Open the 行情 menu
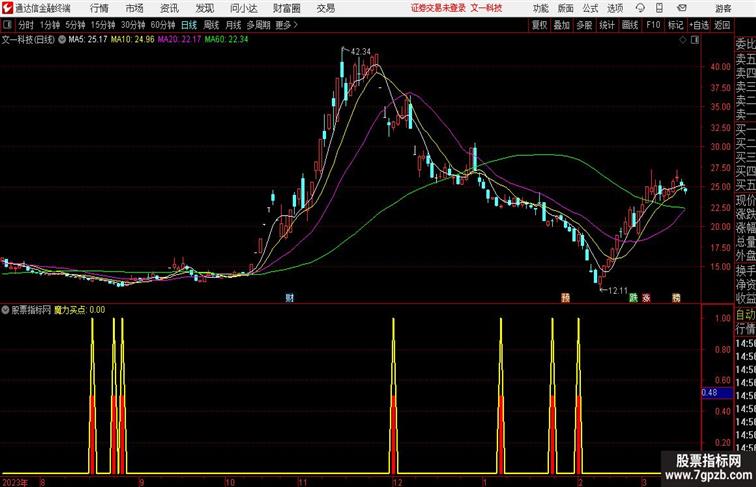Viewport: 756px width, 487px height. [99, 8]
